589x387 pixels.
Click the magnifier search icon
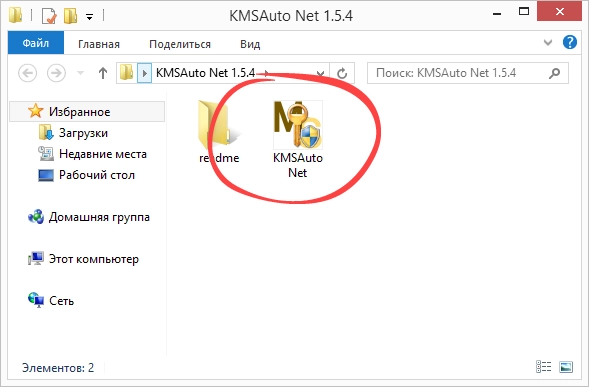pyautogui.click(x=554, y=73)
